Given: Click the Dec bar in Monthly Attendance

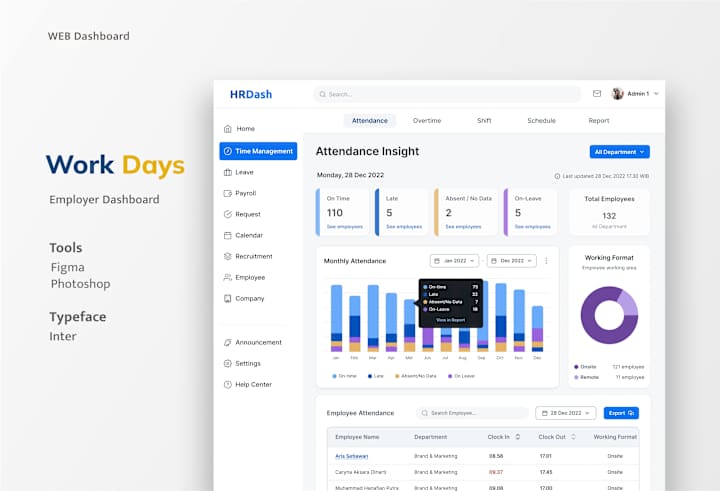Looking at the screenshot, I should tap(537, 329).
